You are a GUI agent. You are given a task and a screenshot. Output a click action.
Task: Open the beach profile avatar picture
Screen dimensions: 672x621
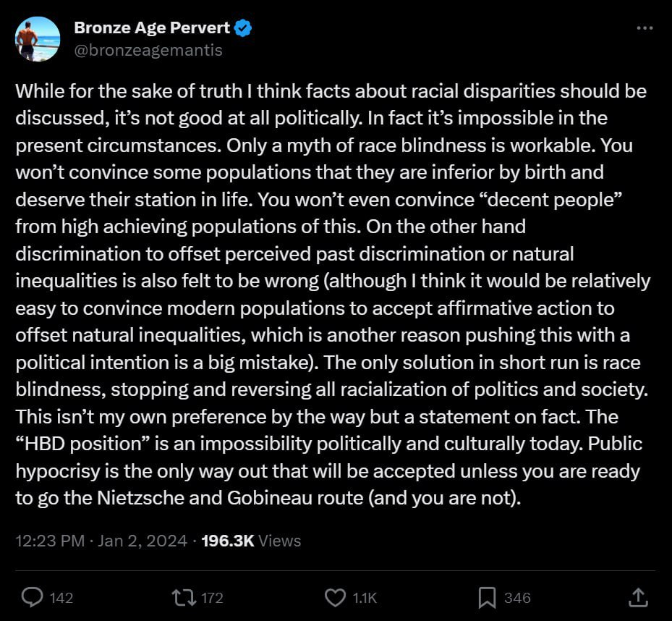coord(38,38)
